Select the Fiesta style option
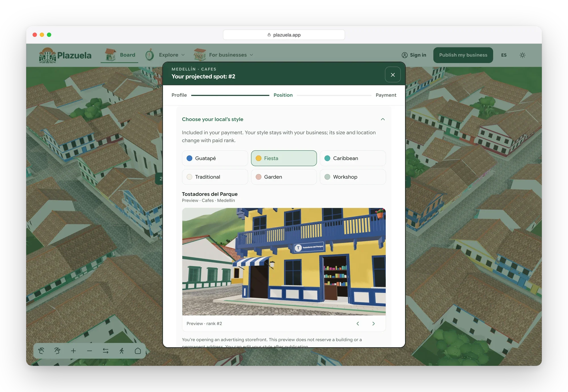This screenshot has height=392, width=568. [284, 158]
